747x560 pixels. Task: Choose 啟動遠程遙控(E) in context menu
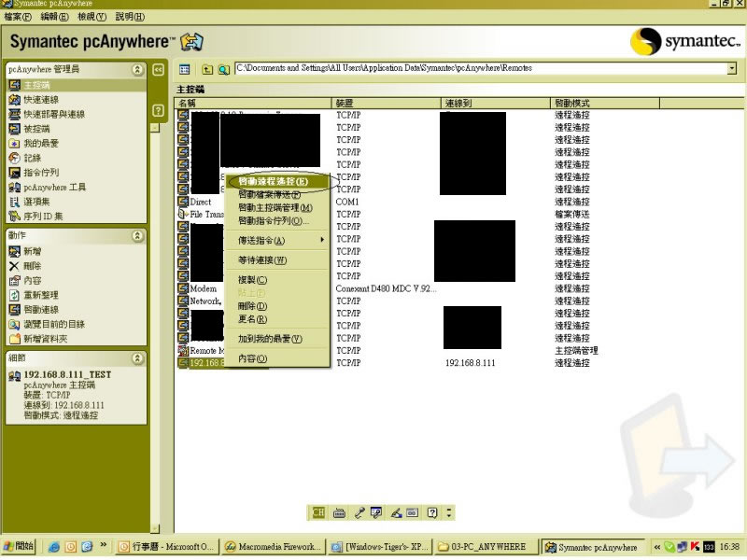[276, 181]
